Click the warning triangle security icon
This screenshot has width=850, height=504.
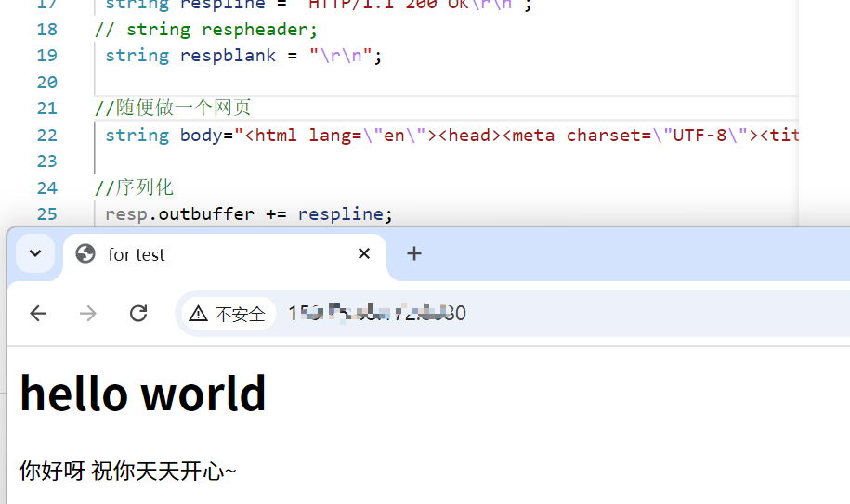pyautogui.click(x=198, y=315)
